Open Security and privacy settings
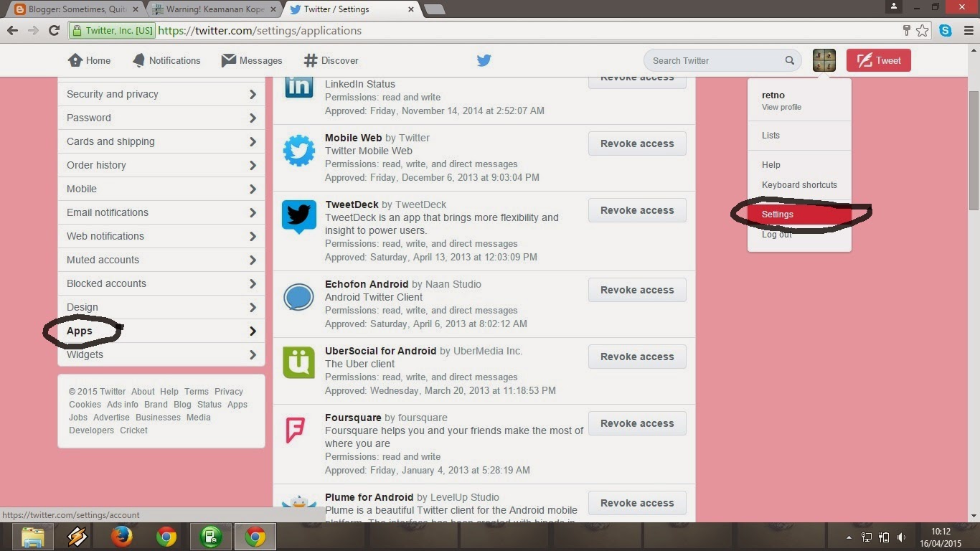The height and width of the screenshot is (551, 980). pos(161,94)
